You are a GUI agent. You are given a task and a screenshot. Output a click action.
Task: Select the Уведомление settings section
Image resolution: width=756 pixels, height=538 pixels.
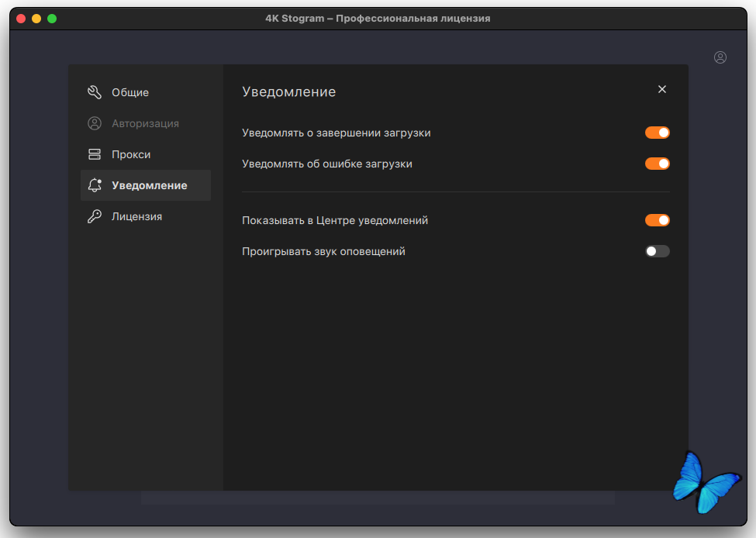click(x=146, y=185)
